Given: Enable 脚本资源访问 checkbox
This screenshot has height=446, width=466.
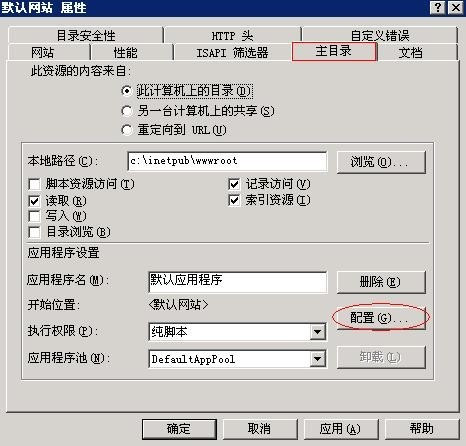Looking at the screenshot, I should (34, 184).
